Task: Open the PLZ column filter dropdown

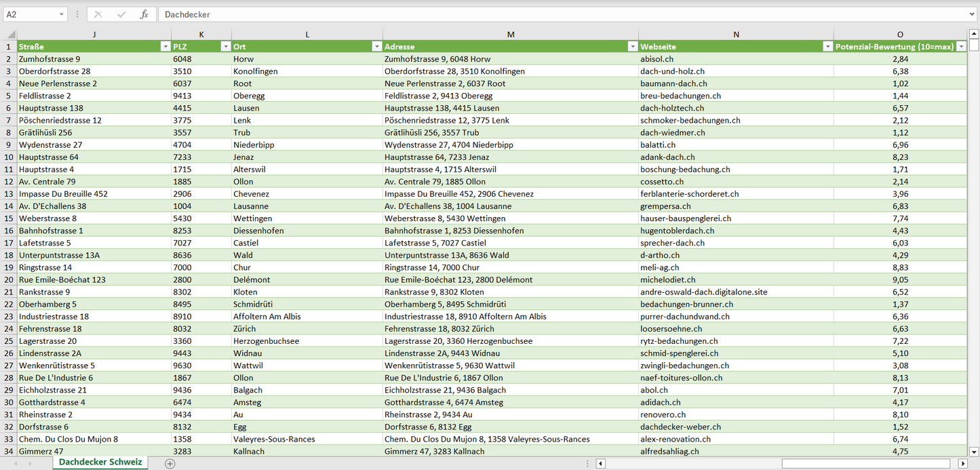Action: pos(225,47)
